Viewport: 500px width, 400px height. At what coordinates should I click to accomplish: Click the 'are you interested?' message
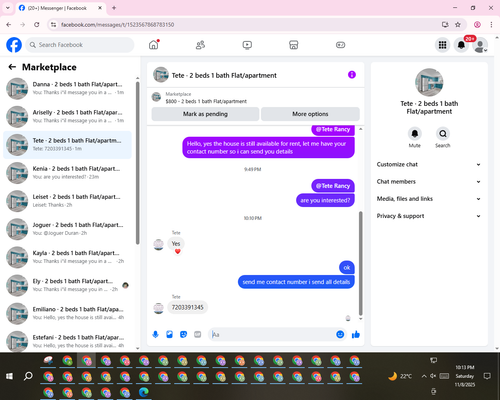325,200
